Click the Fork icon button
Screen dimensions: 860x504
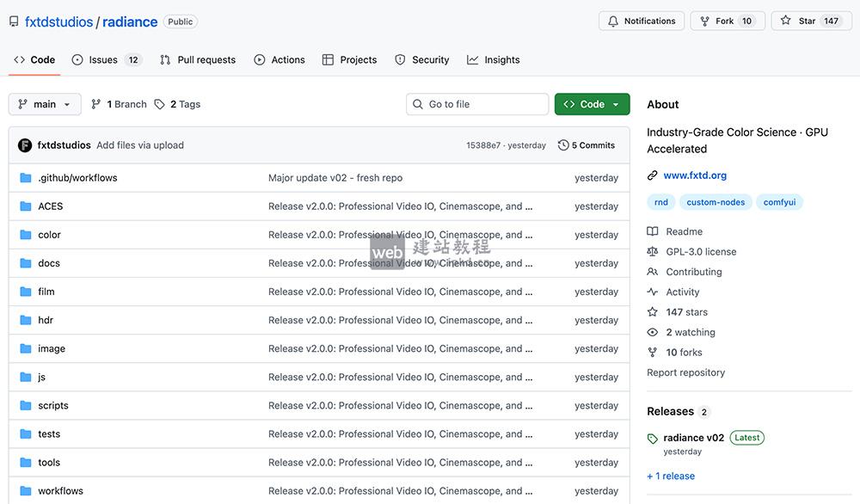(x=705, y=22)
